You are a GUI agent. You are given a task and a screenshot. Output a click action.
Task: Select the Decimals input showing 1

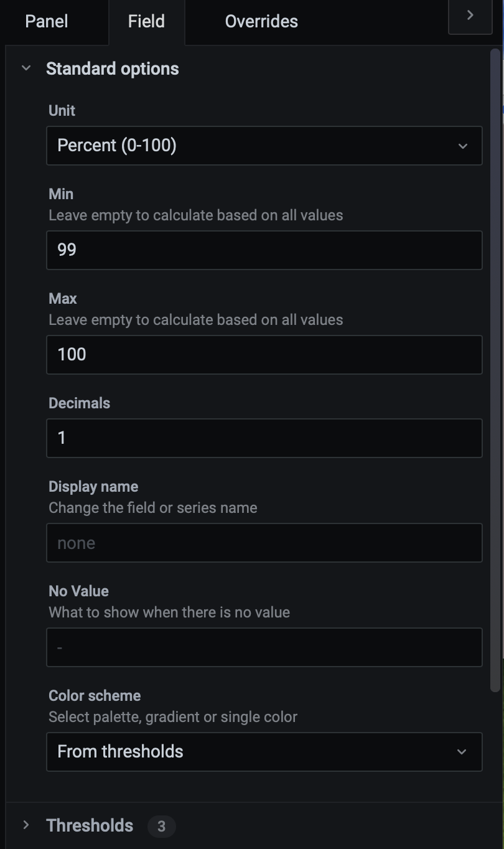coord(264,438)
